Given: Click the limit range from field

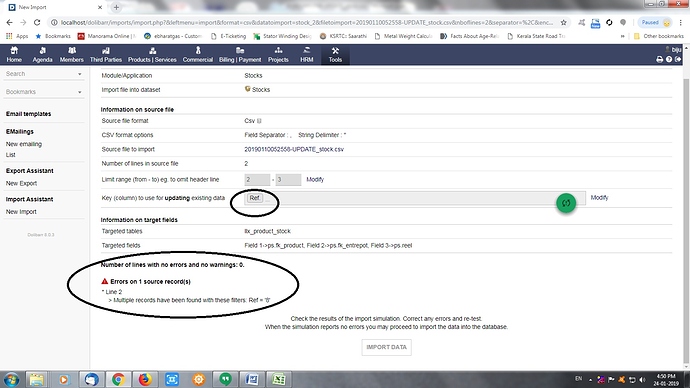Looking at the screenshot, I should [257, 179].
